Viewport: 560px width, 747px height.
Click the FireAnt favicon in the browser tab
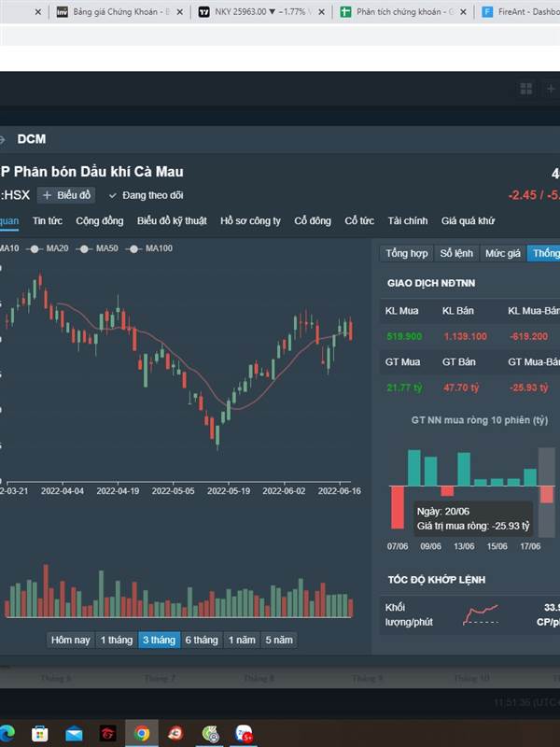(487, 12)
